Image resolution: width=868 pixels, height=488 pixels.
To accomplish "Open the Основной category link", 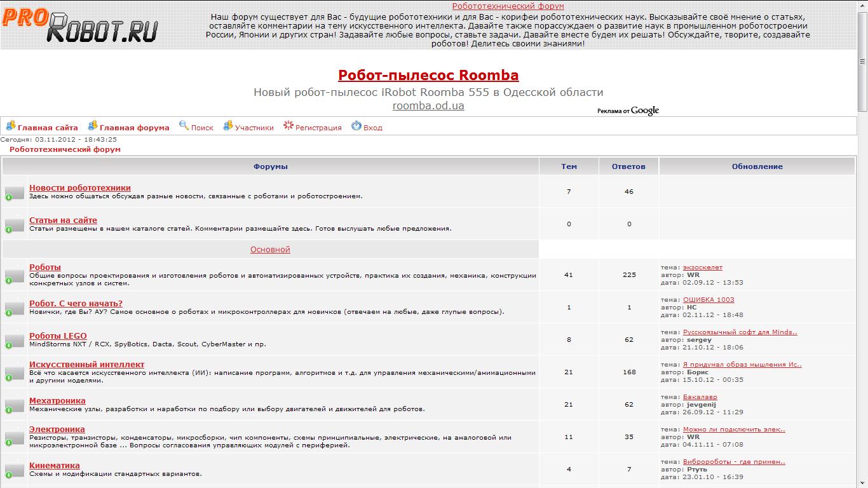I will click(x=270, y=250).
